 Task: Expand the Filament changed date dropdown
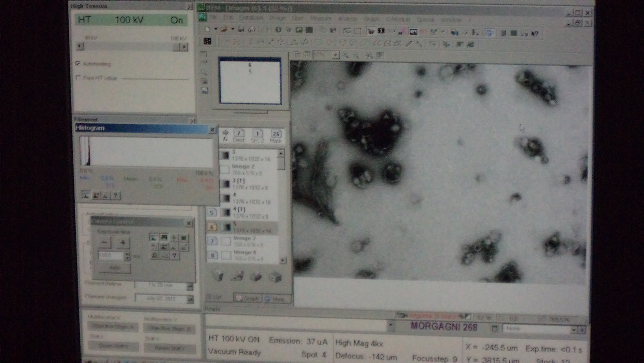190,299
